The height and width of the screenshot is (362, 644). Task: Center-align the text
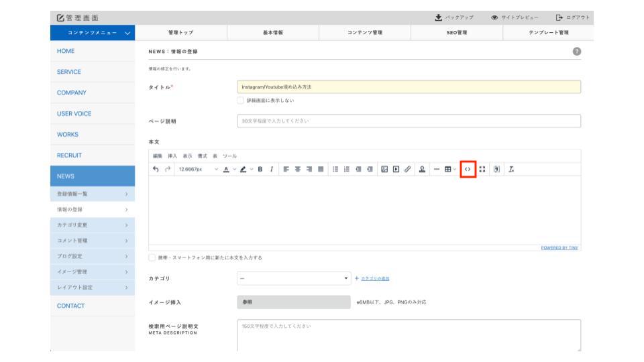tap(298, 169)
